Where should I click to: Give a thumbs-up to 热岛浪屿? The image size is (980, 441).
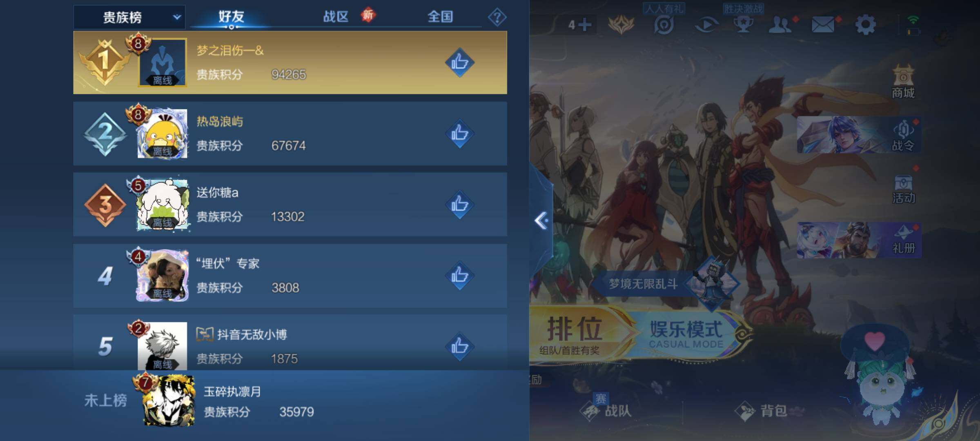tap(459, 134)
